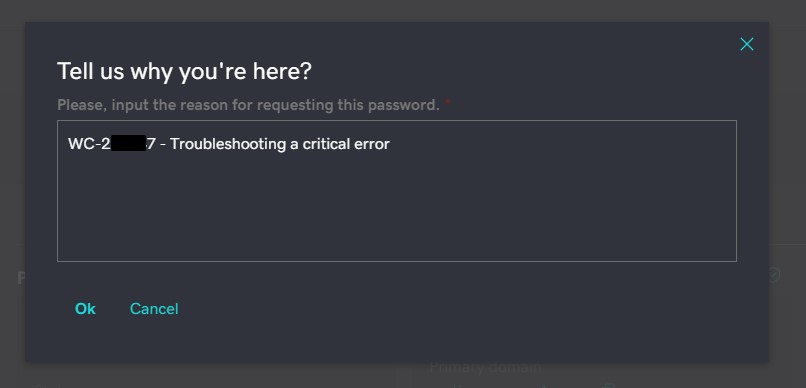The image size is (806, 388).
Task: Click the word 'critical' in the reason
Action: 325,144
